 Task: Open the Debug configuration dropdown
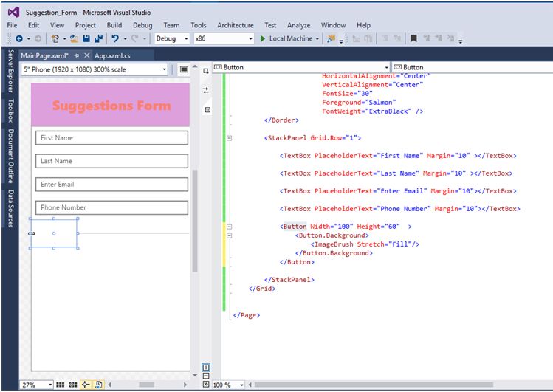(185, 38)
